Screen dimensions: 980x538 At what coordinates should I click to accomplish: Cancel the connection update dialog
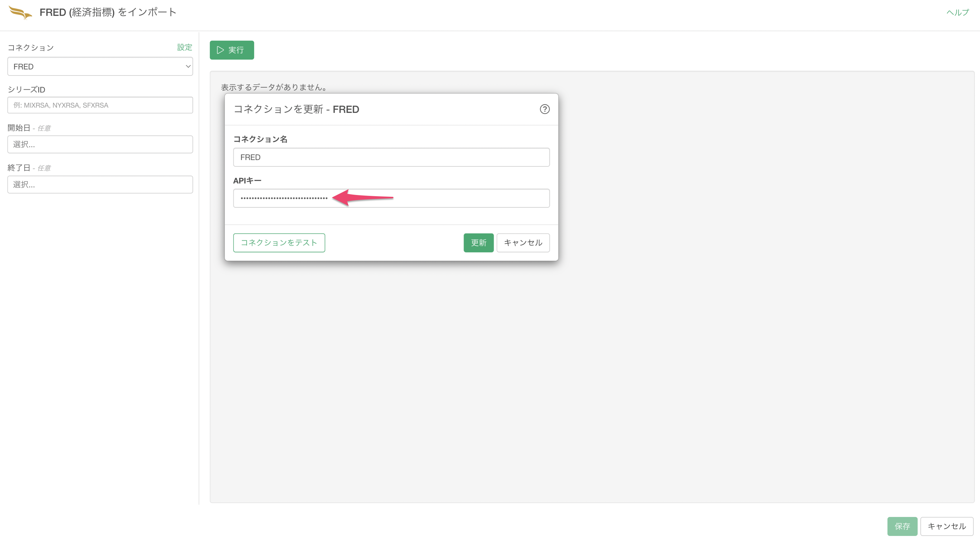523,243
